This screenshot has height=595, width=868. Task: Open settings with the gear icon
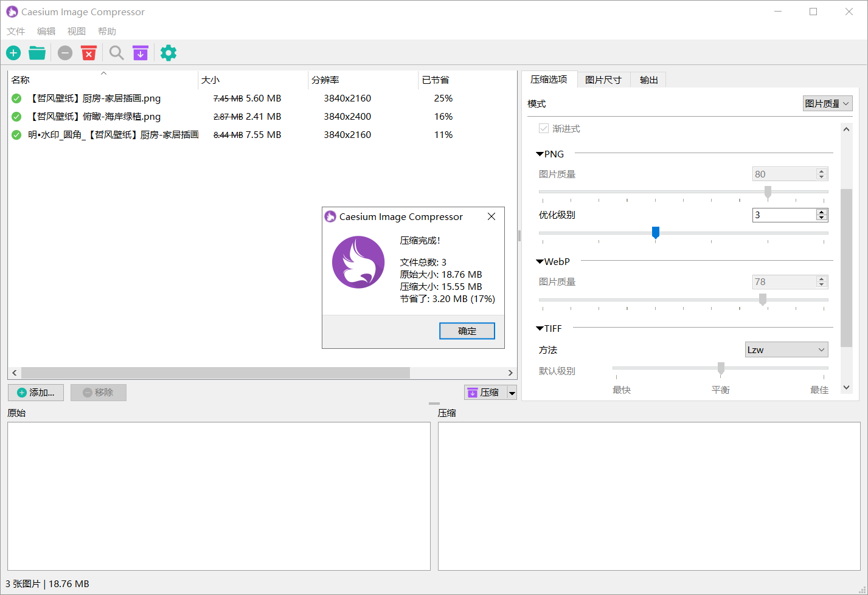[x=168, y=53]
